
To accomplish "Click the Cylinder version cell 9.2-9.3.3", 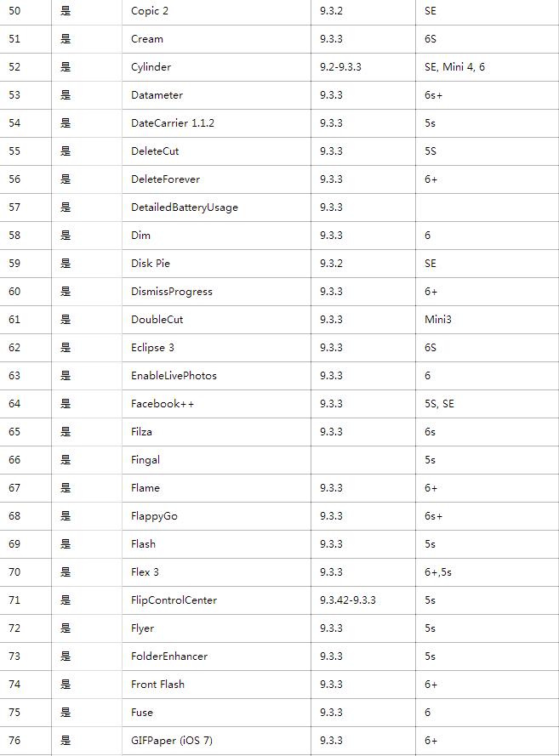I will pyautogui.click(x=340, y=67).
